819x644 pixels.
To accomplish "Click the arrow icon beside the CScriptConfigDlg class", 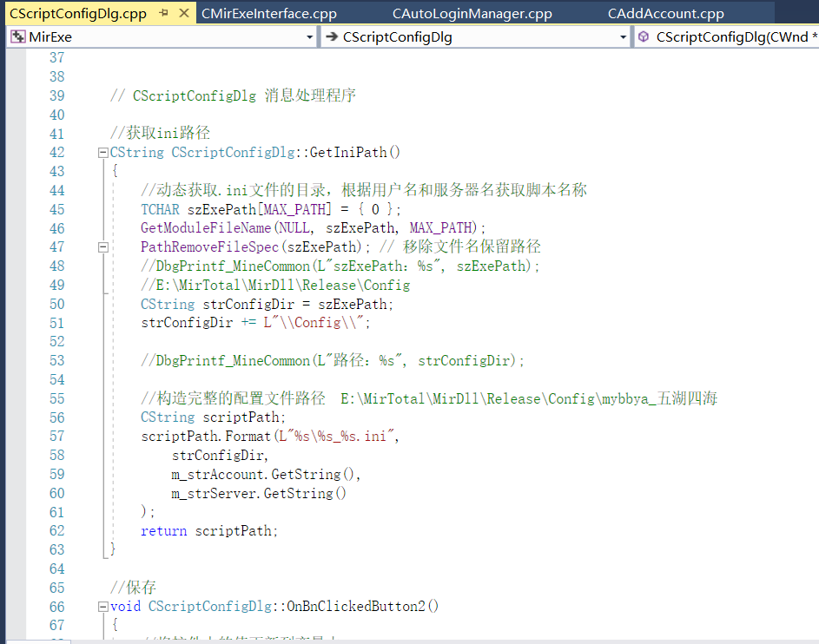I will [331, 37].
